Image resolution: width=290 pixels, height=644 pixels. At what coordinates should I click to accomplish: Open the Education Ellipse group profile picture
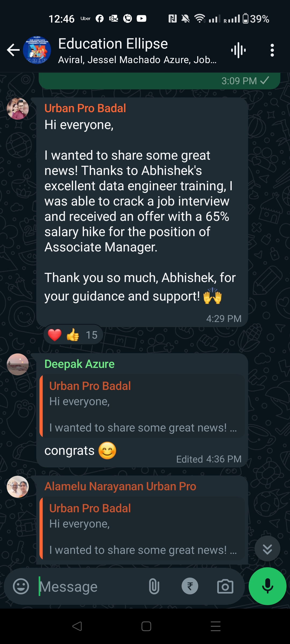37,50
